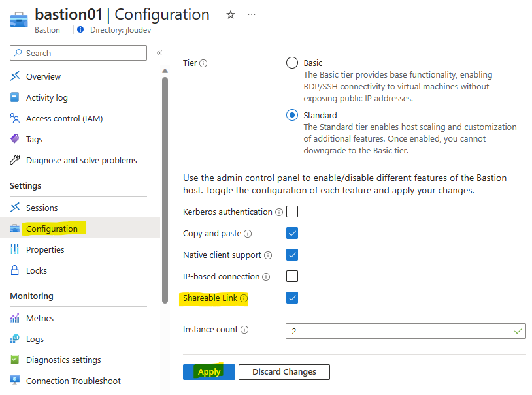Click the Tier info icon
Screen dimensions: 532x395
pos(203,63)
